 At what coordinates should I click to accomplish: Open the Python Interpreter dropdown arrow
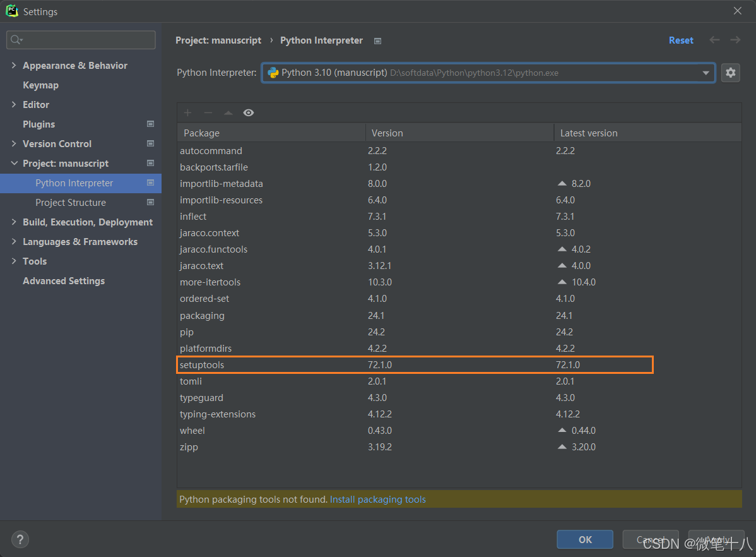(706, 73)
